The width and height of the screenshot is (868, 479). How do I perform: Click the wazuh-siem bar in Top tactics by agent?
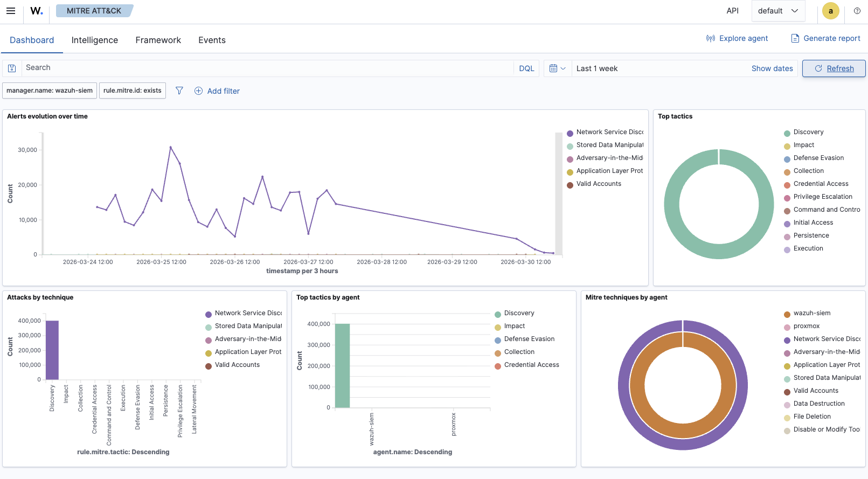(x=343, y=366)
